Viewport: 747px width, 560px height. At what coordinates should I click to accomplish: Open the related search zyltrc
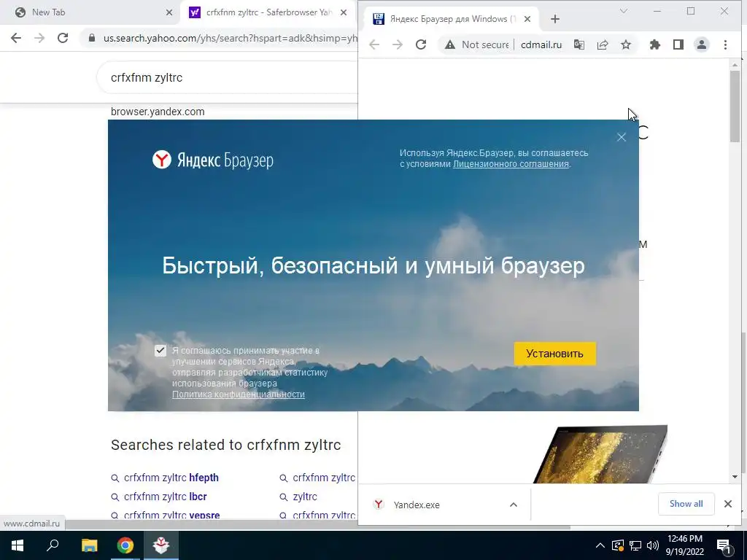[x=305, y=497]
